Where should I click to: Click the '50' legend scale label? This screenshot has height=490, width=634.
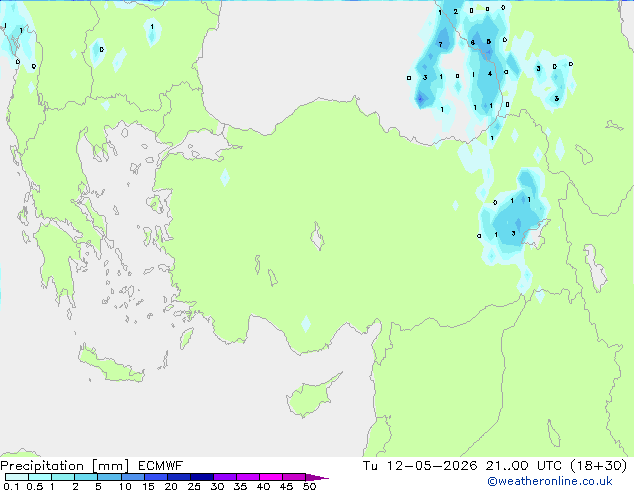point(309,486)
